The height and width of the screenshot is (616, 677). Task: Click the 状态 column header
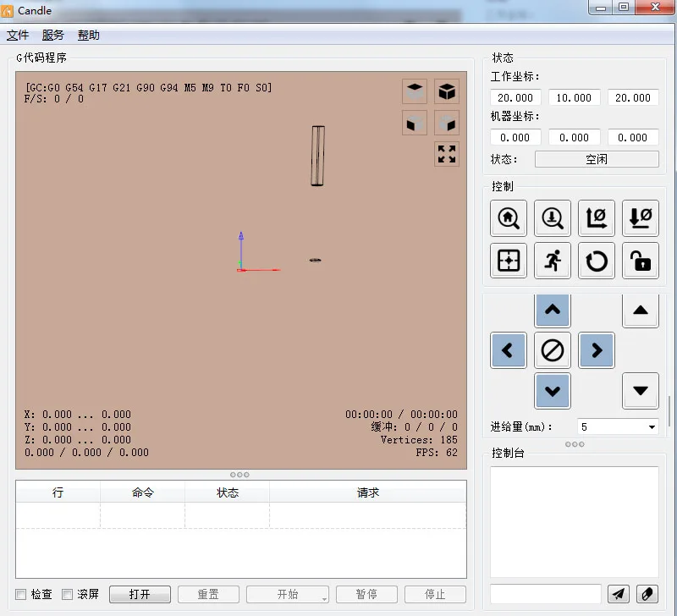click(227, 492)
